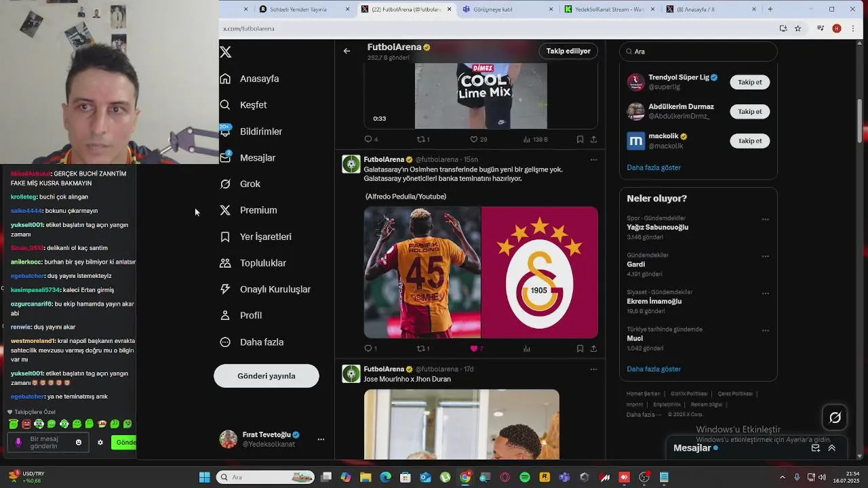The image size is (868, 488).
Task: Select the red angry emote in chat
Action: click(x=26, y=424)
